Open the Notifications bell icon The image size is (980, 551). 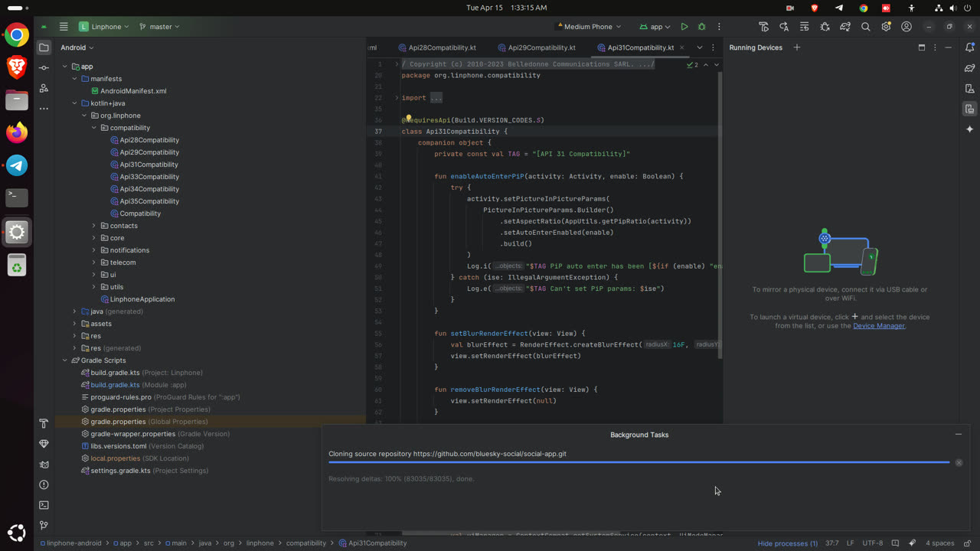pyautogui.click(x=969, y=47)
